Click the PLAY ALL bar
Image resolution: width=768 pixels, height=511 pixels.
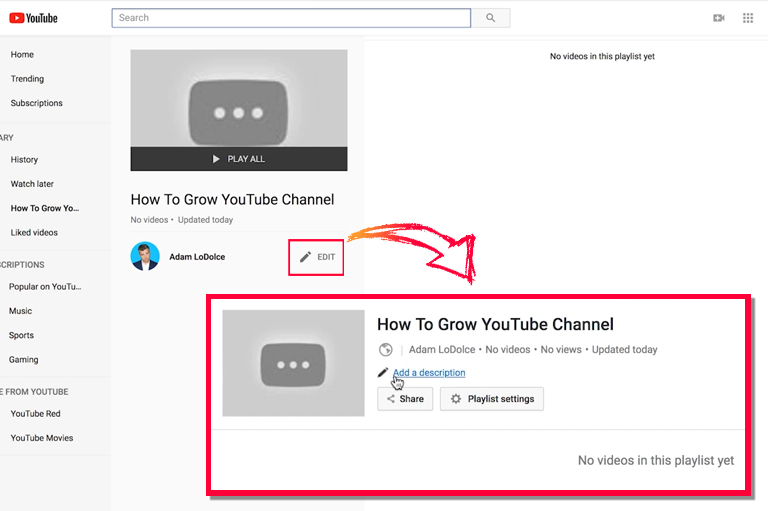[239, 159]
